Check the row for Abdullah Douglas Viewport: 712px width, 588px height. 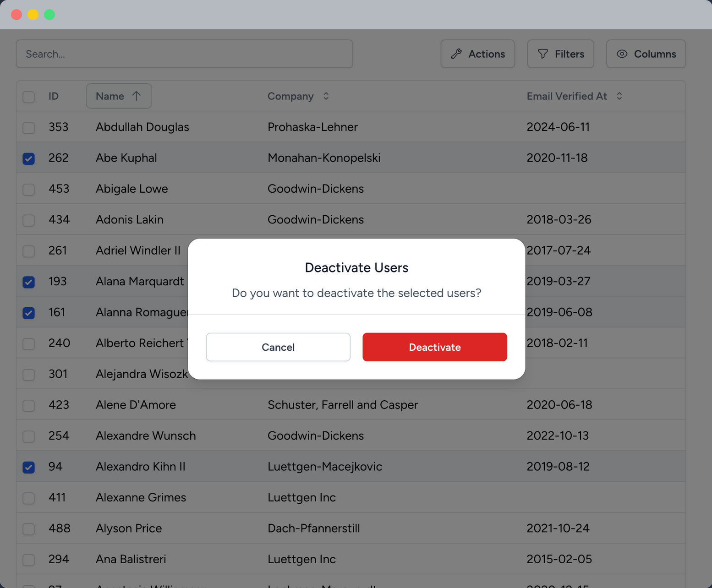tap(29, 127)
